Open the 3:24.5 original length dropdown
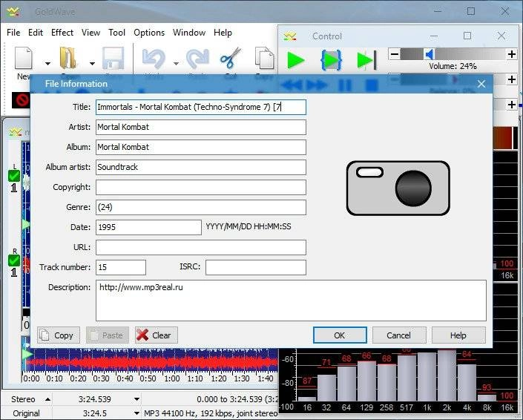 click(x=136, y=413)
